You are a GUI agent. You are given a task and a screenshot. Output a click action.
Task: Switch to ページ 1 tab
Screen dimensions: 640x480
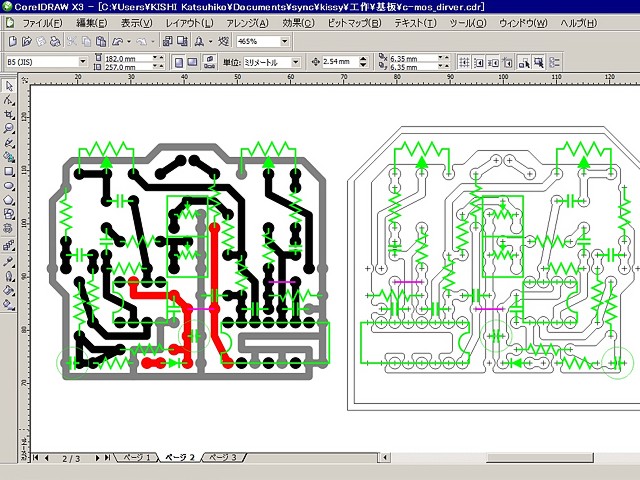(x=137, y=458)
